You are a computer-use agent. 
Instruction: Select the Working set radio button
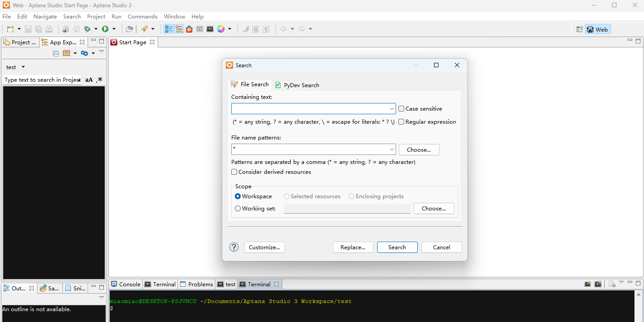pos(238,209)
